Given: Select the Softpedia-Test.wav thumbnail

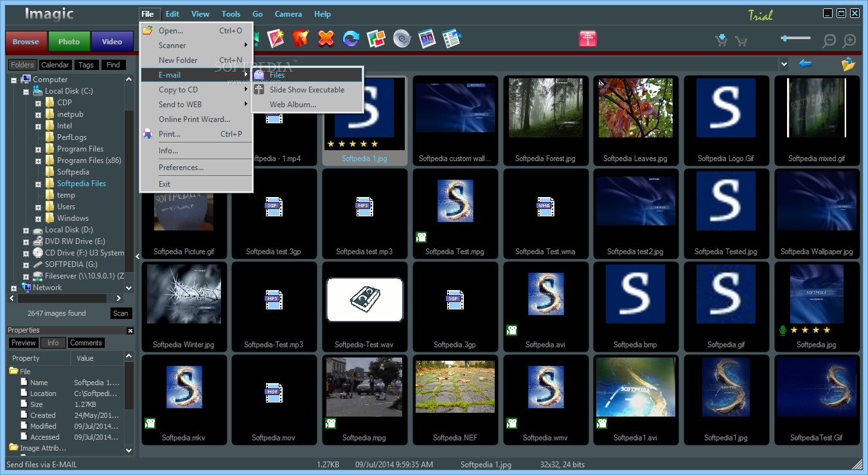Looking at the screenshot, I should (365, 307).
